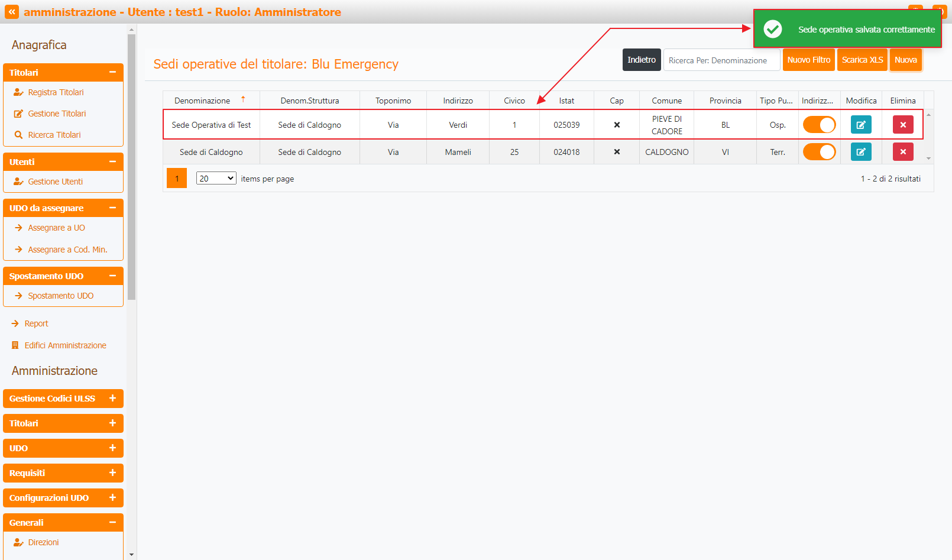Sort by Civico column header
This screenshot has width=952, height=560.
tap(514, 101)
